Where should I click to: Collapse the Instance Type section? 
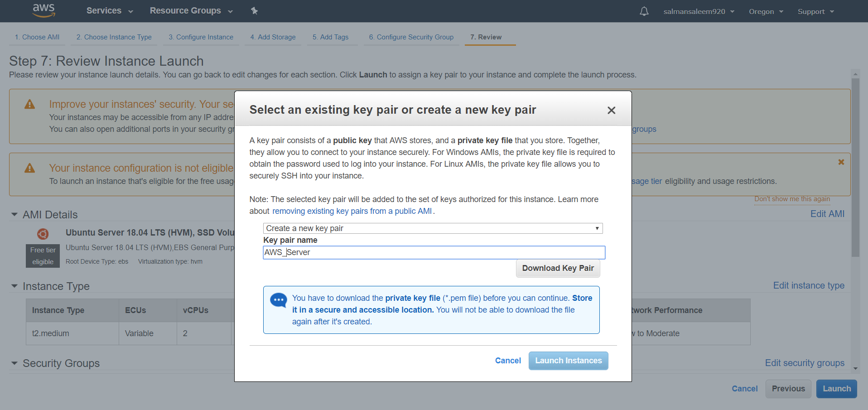tap(14, 286)
